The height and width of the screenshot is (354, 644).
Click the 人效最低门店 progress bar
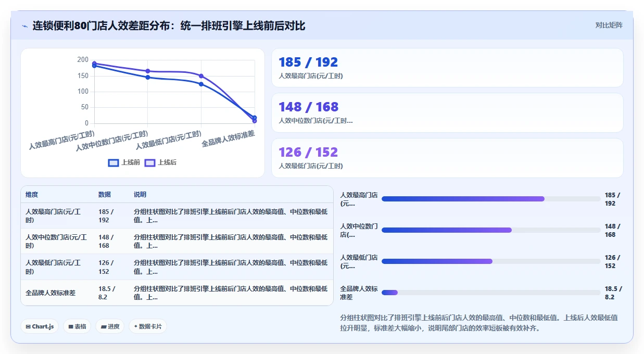click(491, 261)
